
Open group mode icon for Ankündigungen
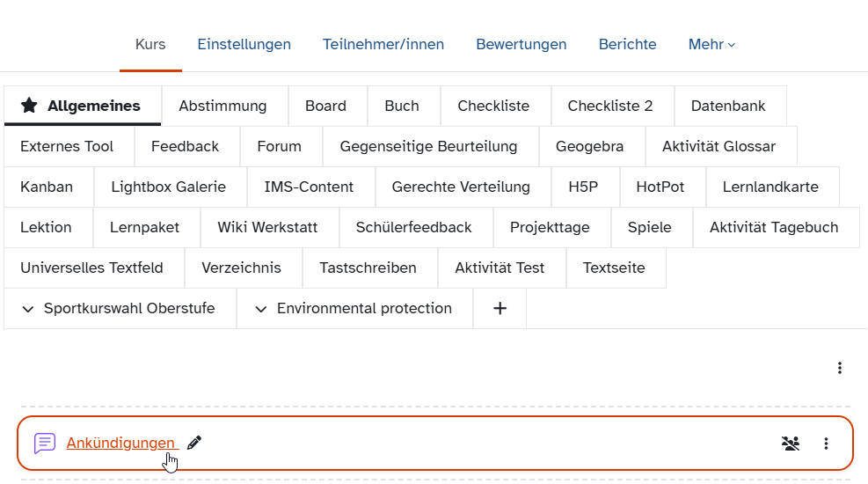point(791,444)
